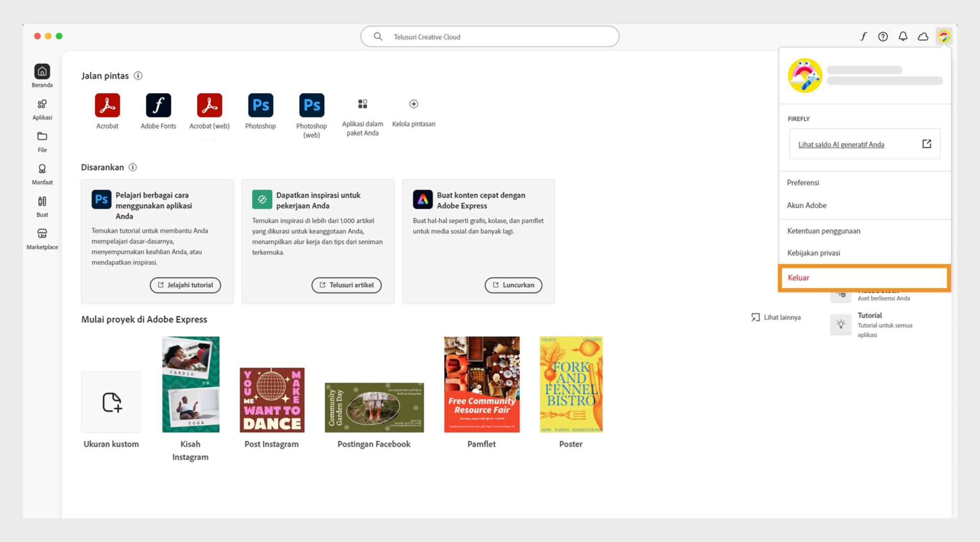Viewport: 980px width, 542px height.
Task: Open the Acrobat (web) shortcut
Action: coord(209,104)
